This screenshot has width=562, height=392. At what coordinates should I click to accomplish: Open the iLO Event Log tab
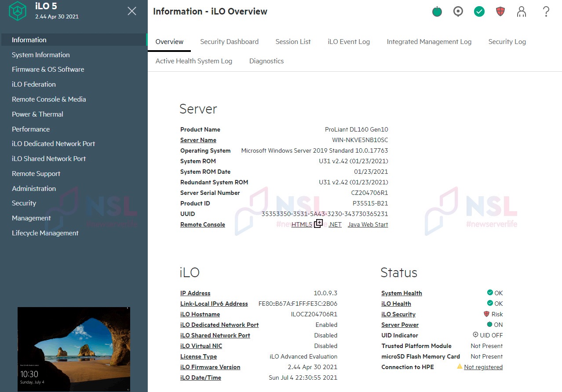349,42
